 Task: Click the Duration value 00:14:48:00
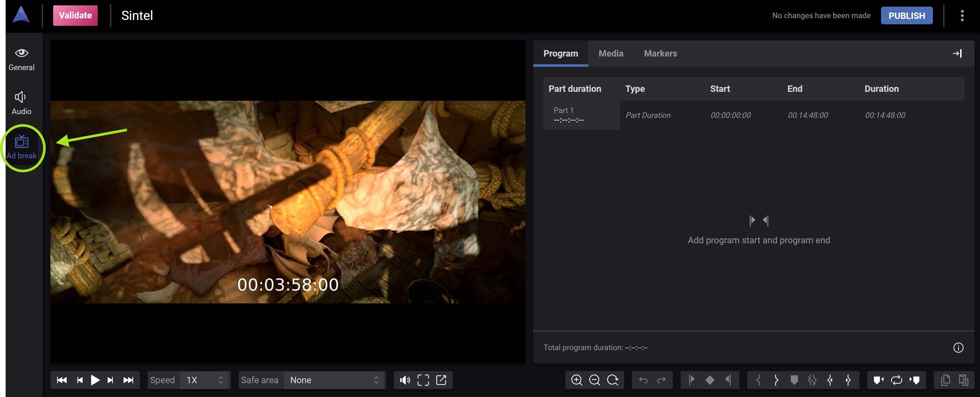click(x=885, y=115)
